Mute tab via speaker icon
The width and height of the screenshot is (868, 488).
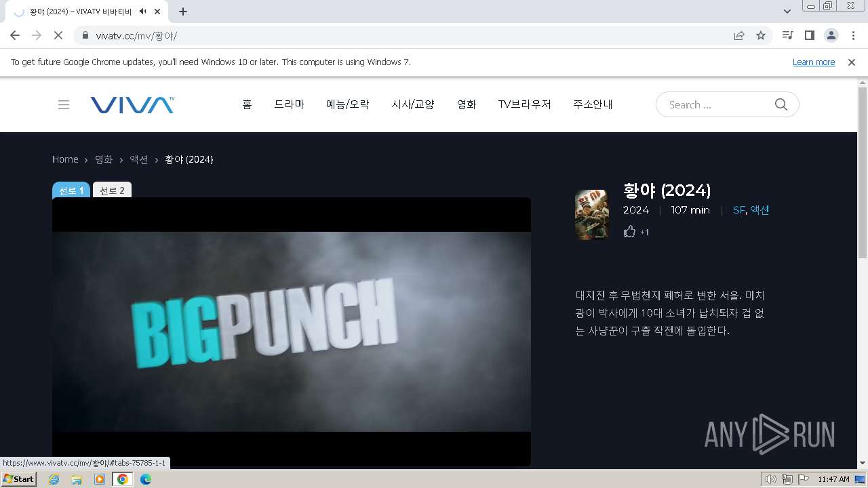click(142, 12)
